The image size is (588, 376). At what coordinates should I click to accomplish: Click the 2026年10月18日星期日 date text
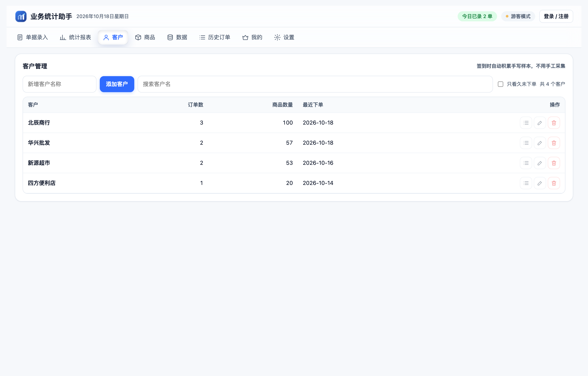(103, 16)
